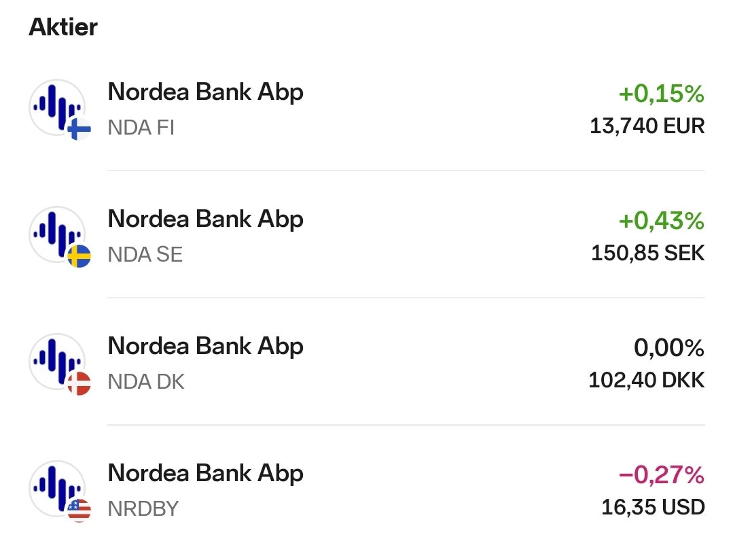Click the +0,15% change value
The image size is (733, 560).
661,94
